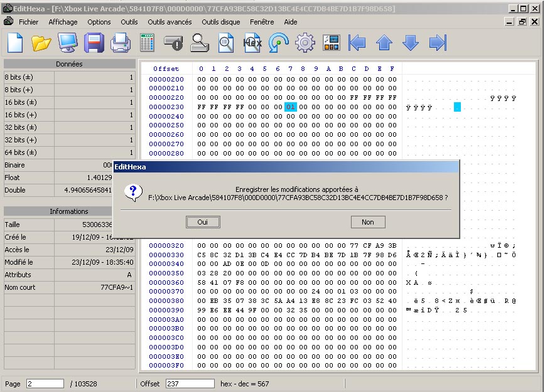The width and height of the screenshot is (545, 392).
Task: Open a file with the folder icon
Action: tap(41, 43)
